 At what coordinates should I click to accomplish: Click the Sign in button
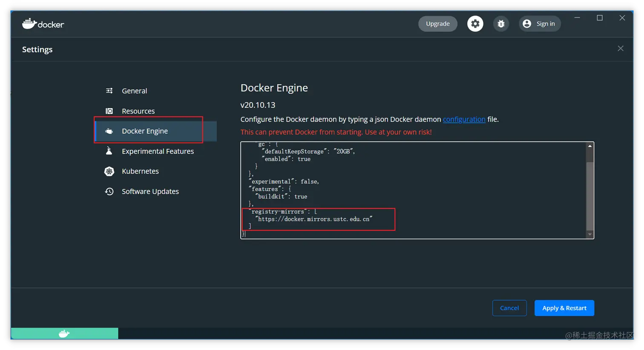540,24
